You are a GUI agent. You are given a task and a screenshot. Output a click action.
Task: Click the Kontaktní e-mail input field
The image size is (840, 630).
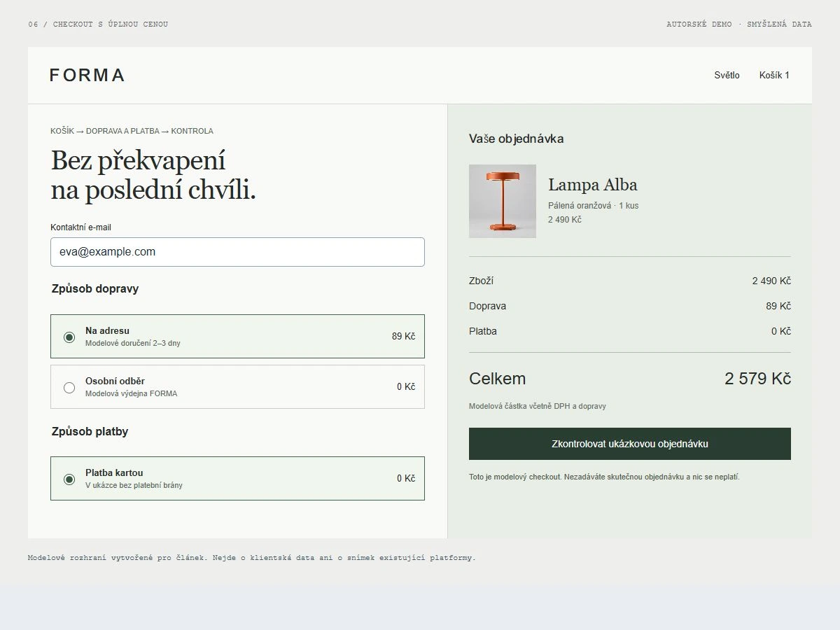[237, 252]
